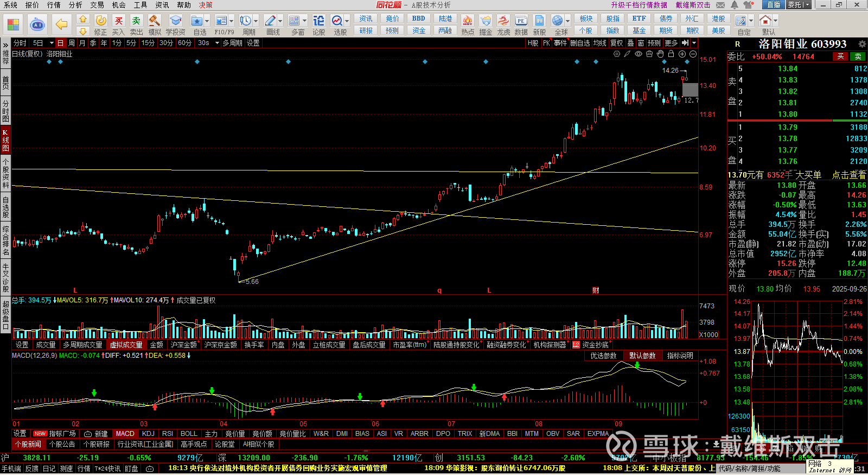Open the 论股 discussion icon
This screenshot has height=475, width=868.
coord(318,25)
